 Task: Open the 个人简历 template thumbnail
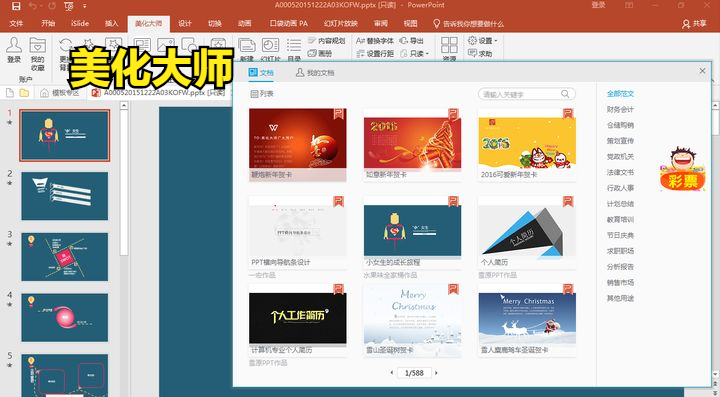tap(527, 231)
